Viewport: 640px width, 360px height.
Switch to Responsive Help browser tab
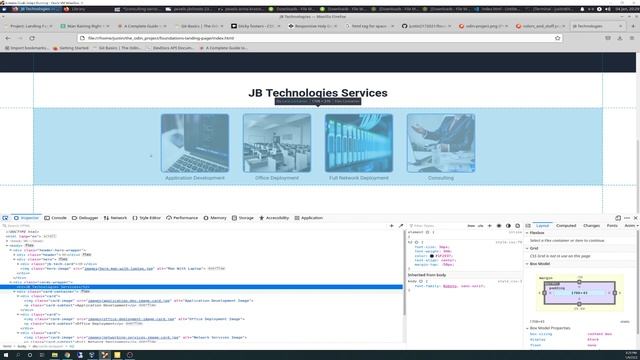pyautogui.click(x=313, y=26)
